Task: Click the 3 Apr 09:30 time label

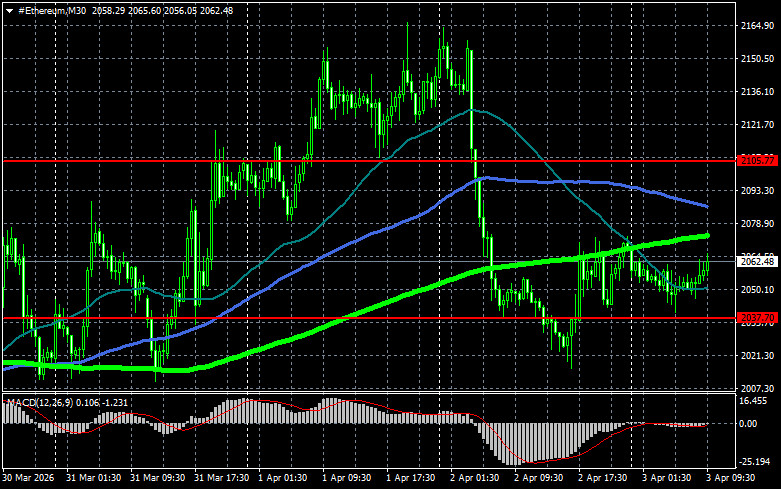Action: 731,478
